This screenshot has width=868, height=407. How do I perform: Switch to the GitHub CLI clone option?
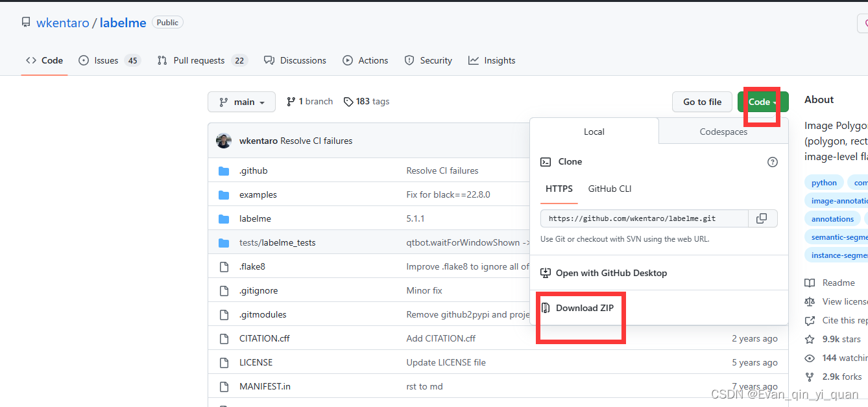(x=609, y=189)
